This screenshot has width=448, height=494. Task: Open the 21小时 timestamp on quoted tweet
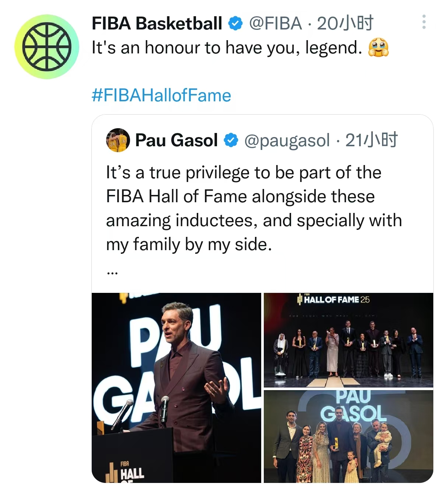[x=371, y=140]
